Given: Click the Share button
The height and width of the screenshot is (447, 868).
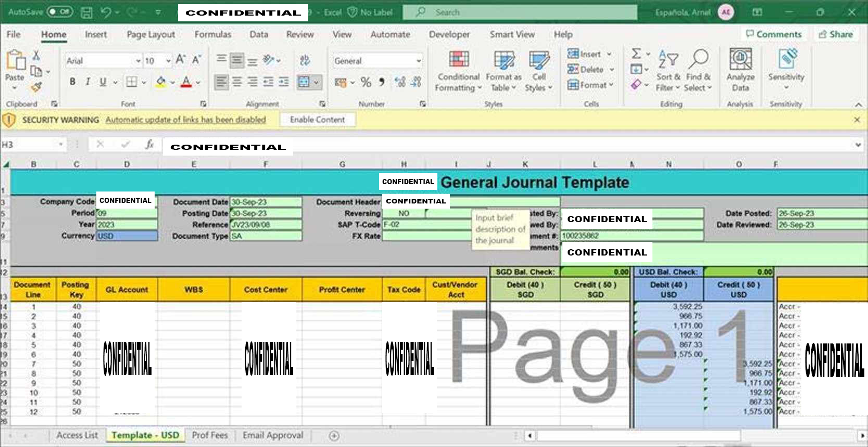Looking at the screenshot, I should click(x=836, y=34).
